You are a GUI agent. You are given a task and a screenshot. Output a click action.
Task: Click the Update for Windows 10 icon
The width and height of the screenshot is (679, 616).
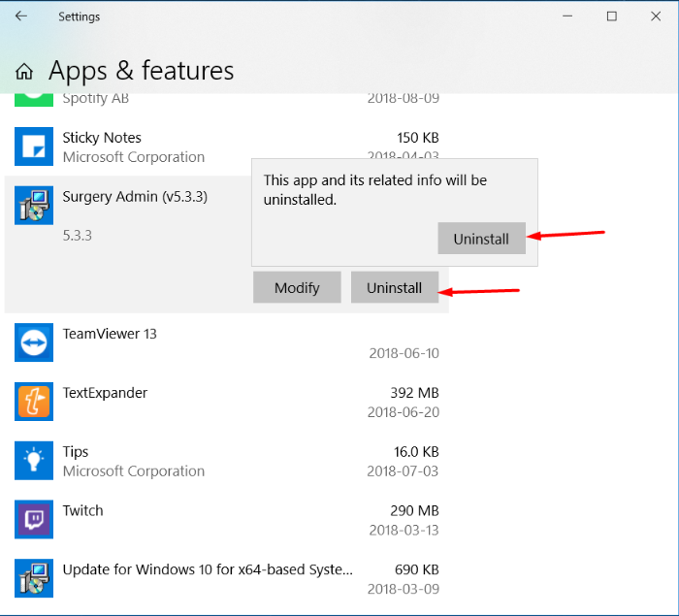click(34, 578)
